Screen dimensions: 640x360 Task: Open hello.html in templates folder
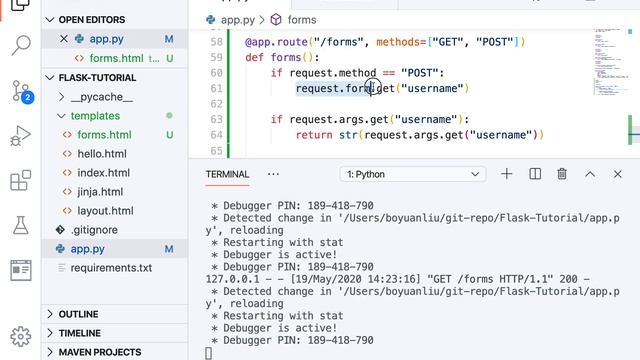pyautogui.click(x=102, y=154)
